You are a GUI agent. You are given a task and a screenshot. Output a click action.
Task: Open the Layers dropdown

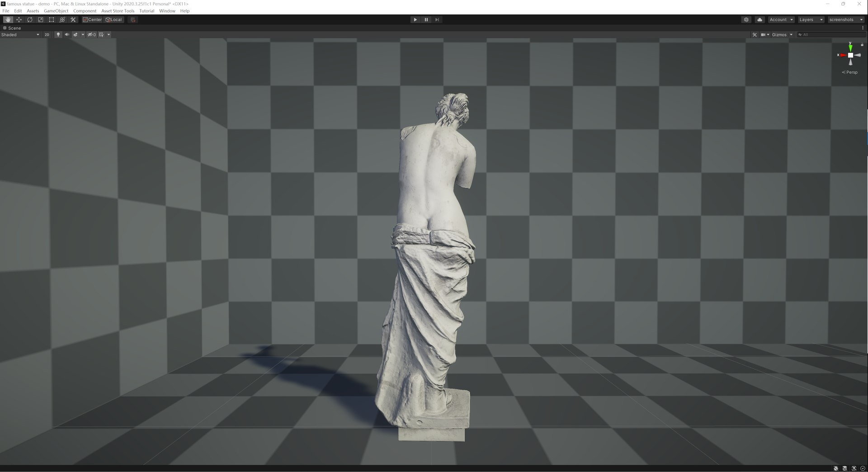pyautogui.click(x=811, y=19)
